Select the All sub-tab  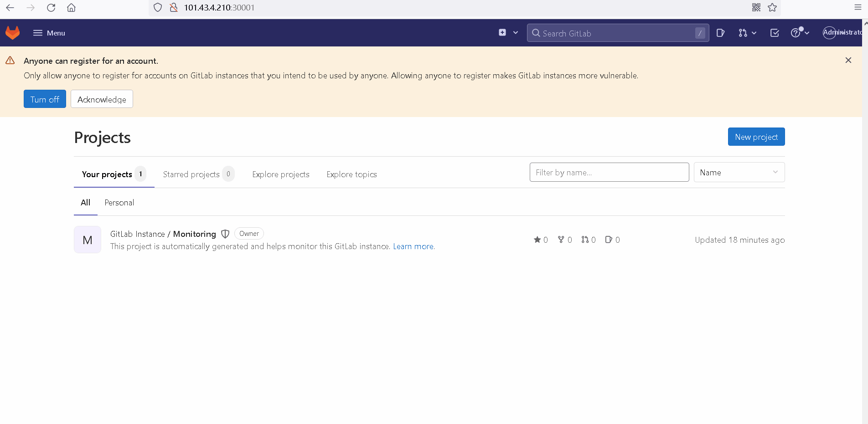(x=85, y=203)
